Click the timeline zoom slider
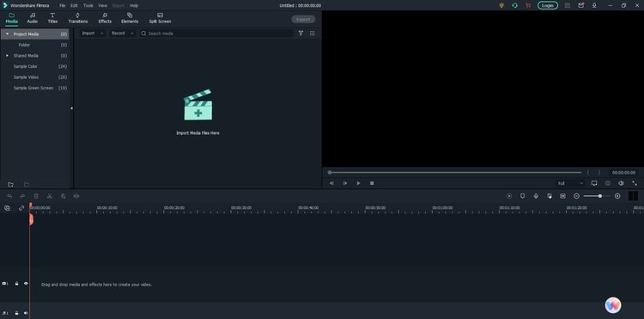The height and width of the screenshot is (319, 644). pos(597,196)
